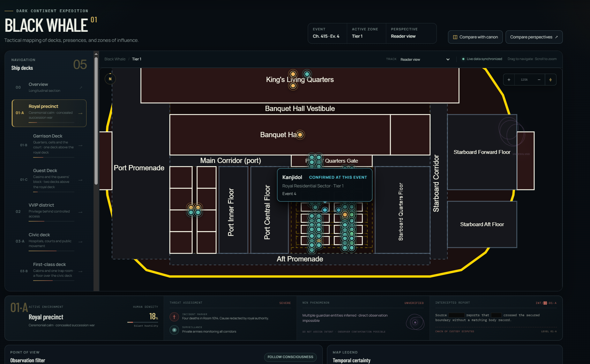
Task: Click the Temporal certainty legend heading
Action: pos(352,361)
